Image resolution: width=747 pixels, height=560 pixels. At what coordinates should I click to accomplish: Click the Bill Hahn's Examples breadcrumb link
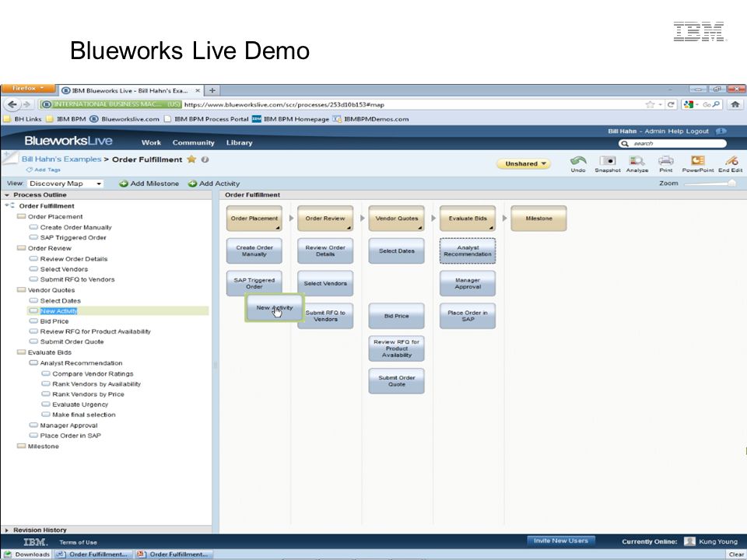click(x=61, y=159)
